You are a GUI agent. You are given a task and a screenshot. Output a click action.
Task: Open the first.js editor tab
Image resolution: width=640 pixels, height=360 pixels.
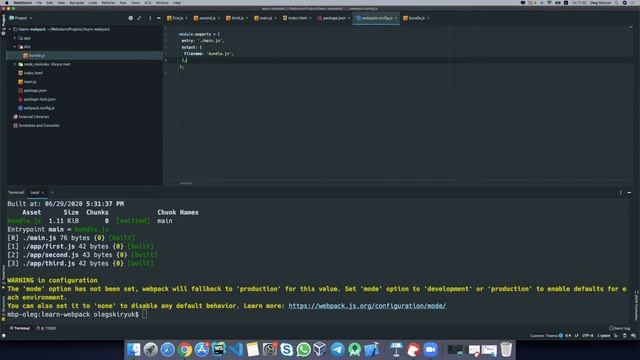click(177, 18)
